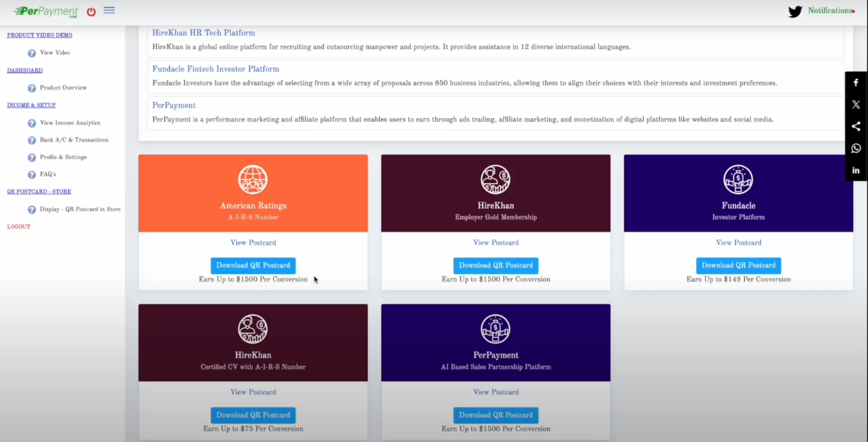Click LOGOUT in the sidebar

tap(18, 226)
